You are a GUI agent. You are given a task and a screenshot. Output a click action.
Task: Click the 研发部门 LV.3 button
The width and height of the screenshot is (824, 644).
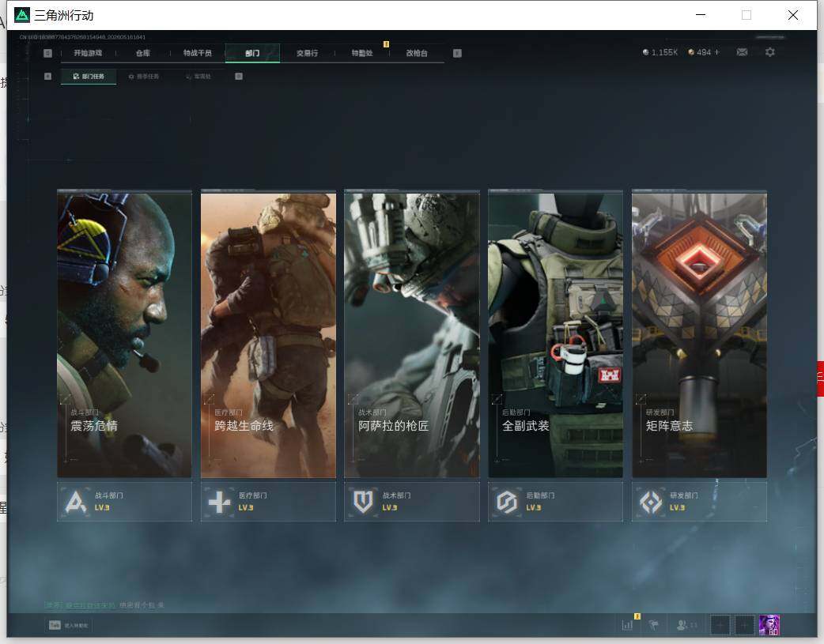(700, 502)
